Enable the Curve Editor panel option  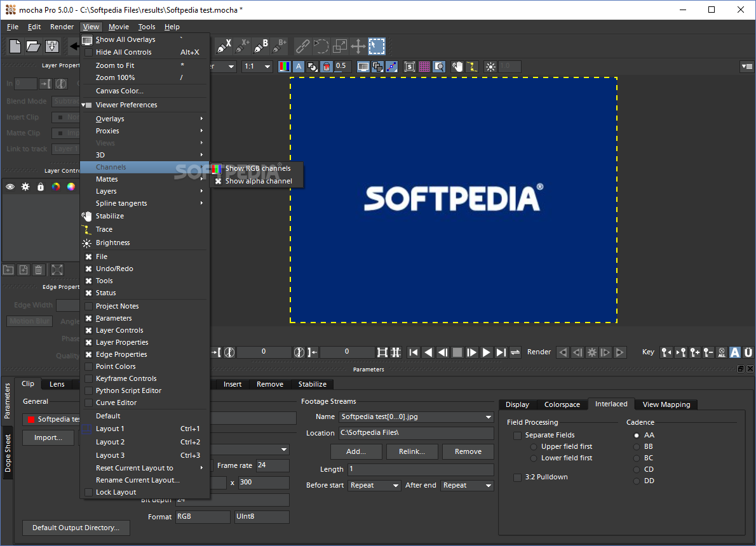coord(89,403)
